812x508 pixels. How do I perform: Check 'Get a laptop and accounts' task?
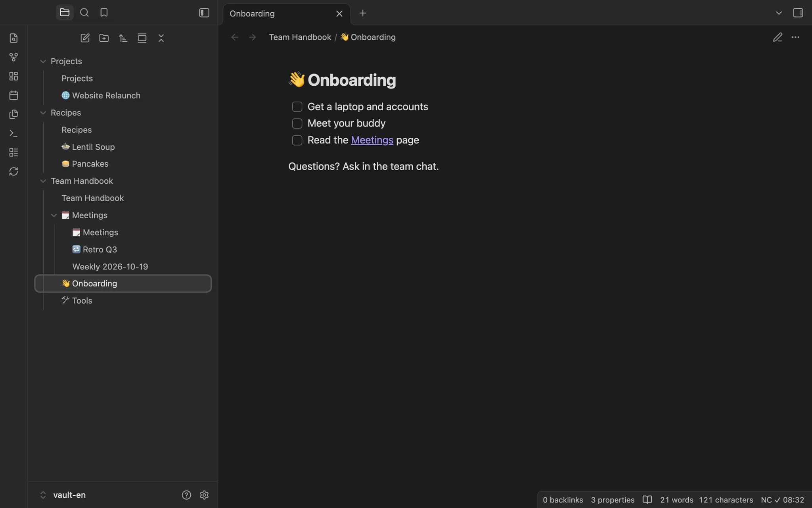tap(297, 107)
